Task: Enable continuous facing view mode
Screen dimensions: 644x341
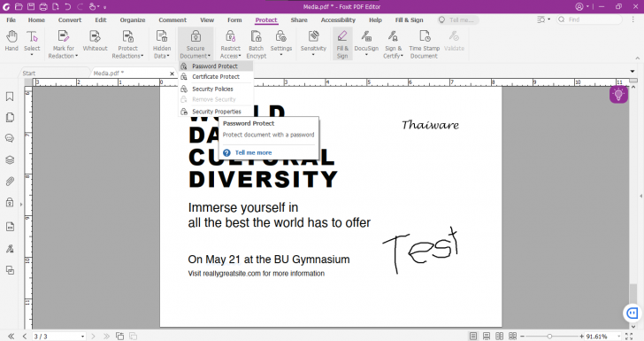Action: pyautogui.click(x=512, y=336)
